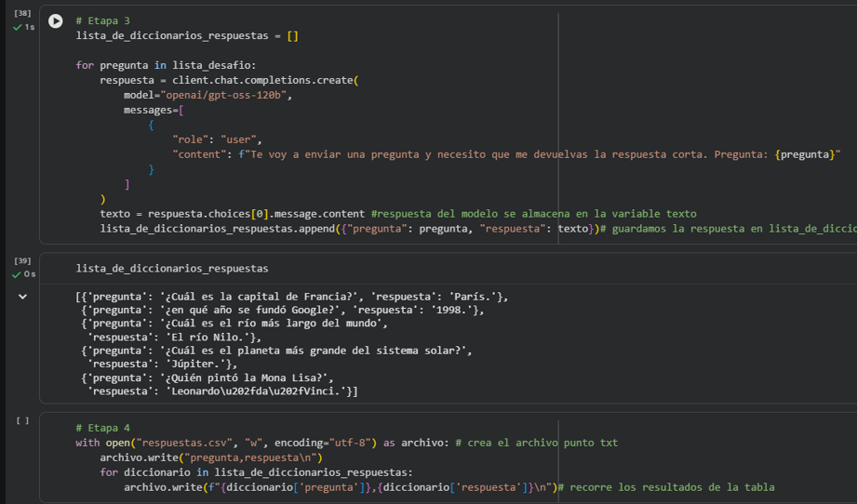The image size is (857, 504).
Task: Click the green checkmark of cell 38
Action: [x=17, y=27]
